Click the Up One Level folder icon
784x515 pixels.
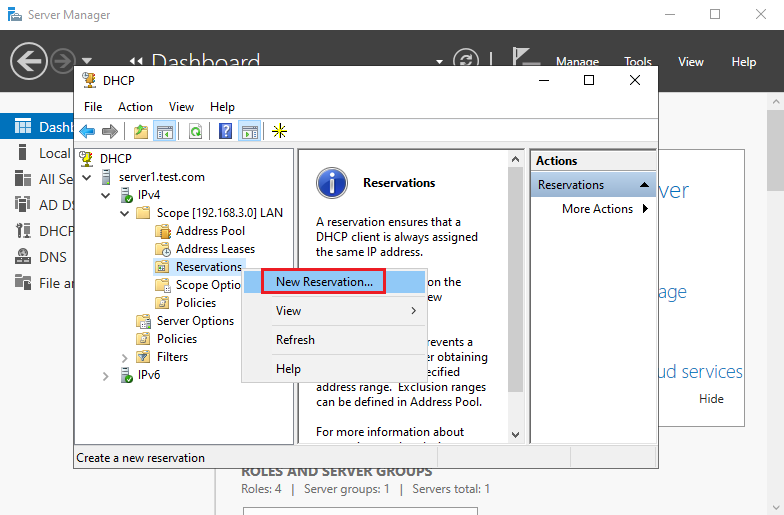pyautogui.click(x=140, y=131)
